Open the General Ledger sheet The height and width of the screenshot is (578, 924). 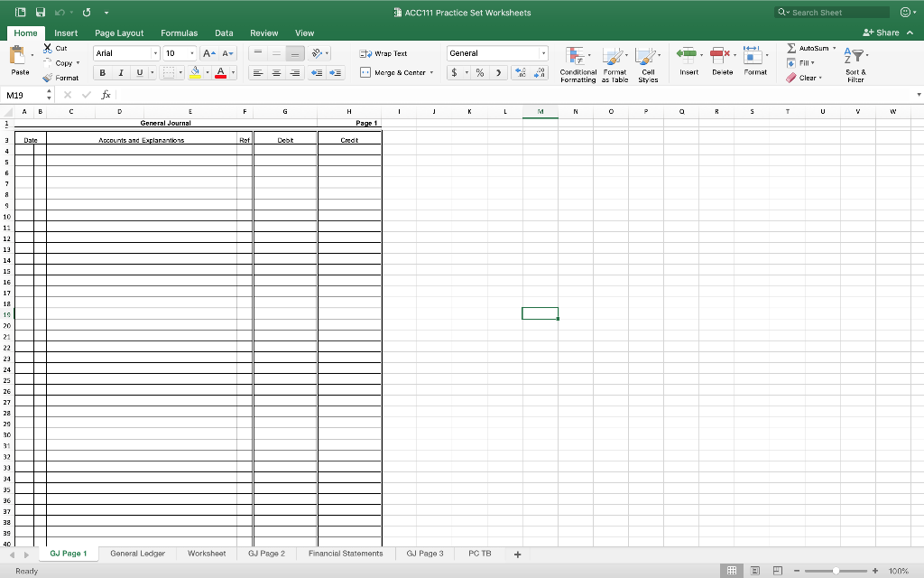coord(137,554)
